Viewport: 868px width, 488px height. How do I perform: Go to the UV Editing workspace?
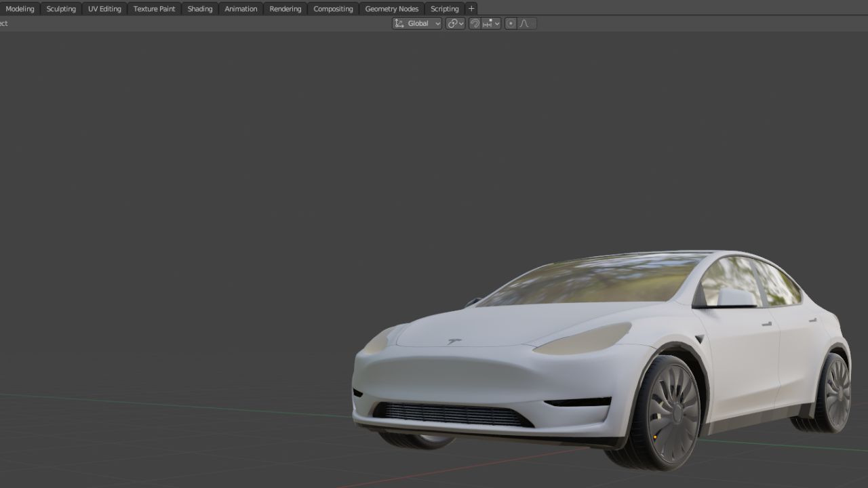(104, 9)
